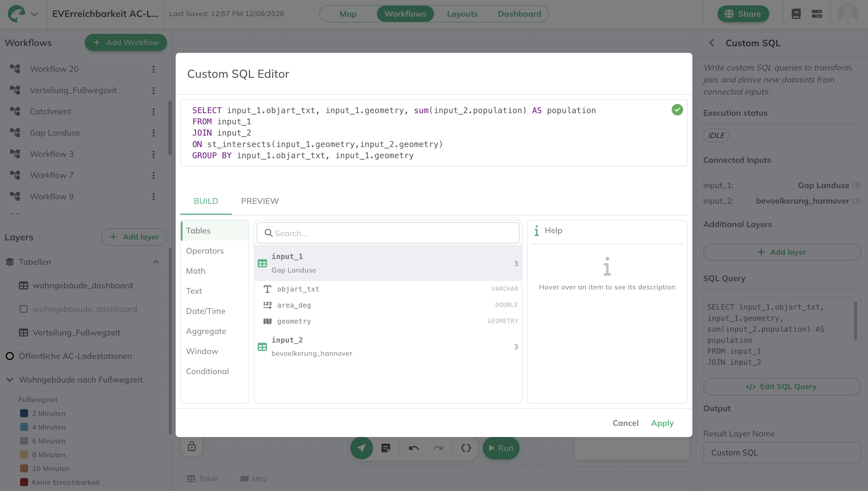Image resolution: width=868 pixels, height=491 pixels.
Task: Switch to the Layouts view tab
Action: (x=462, y=14)
